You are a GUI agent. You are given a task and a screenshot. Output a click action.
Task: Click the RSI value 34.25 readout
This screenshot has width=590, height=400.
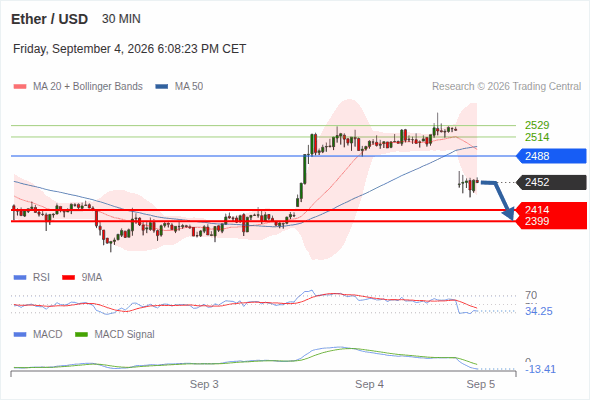(538, 311)
